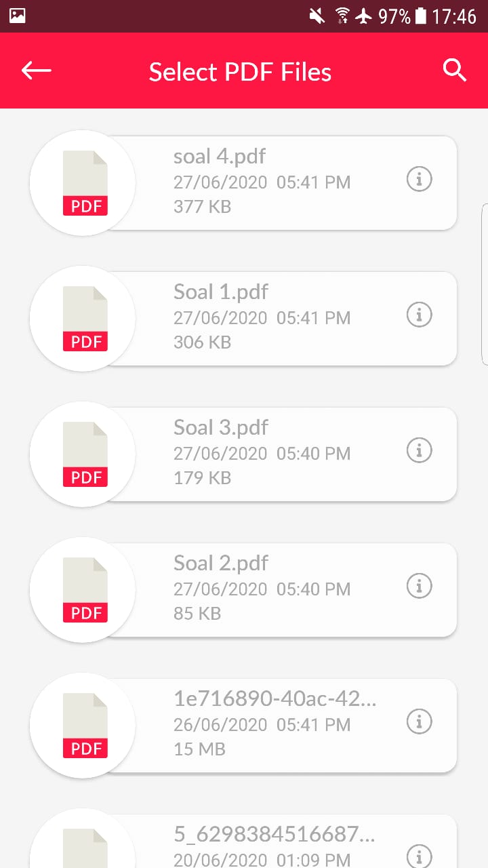Show info for Soal 2.pdf
488x868 pixels.
point(419,587)
